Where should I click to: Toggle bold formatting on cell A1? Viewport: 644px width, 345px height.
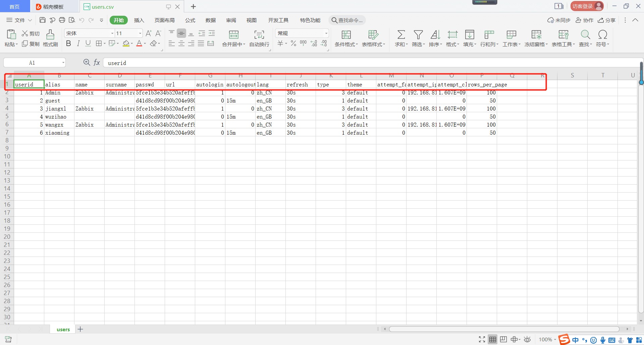pyautogui.click(x=68, y=43)
